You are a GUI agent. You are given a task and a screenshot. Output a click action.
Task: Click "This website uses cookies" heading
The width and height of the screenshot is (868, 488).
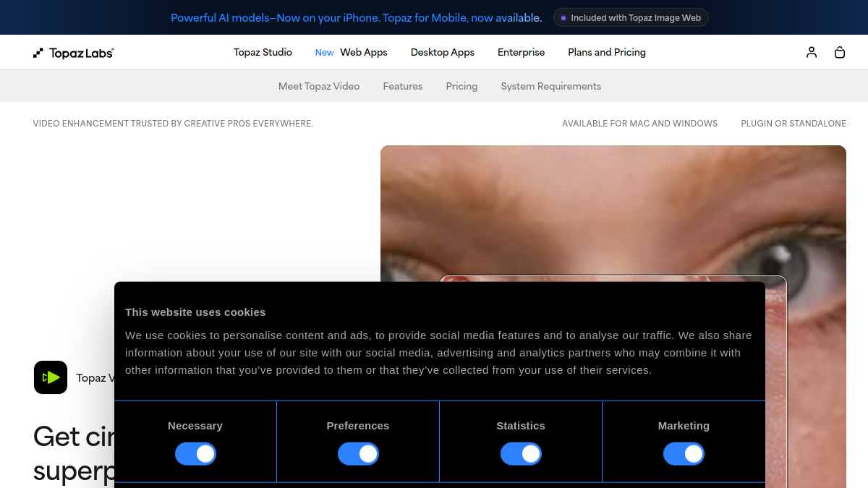195,312
